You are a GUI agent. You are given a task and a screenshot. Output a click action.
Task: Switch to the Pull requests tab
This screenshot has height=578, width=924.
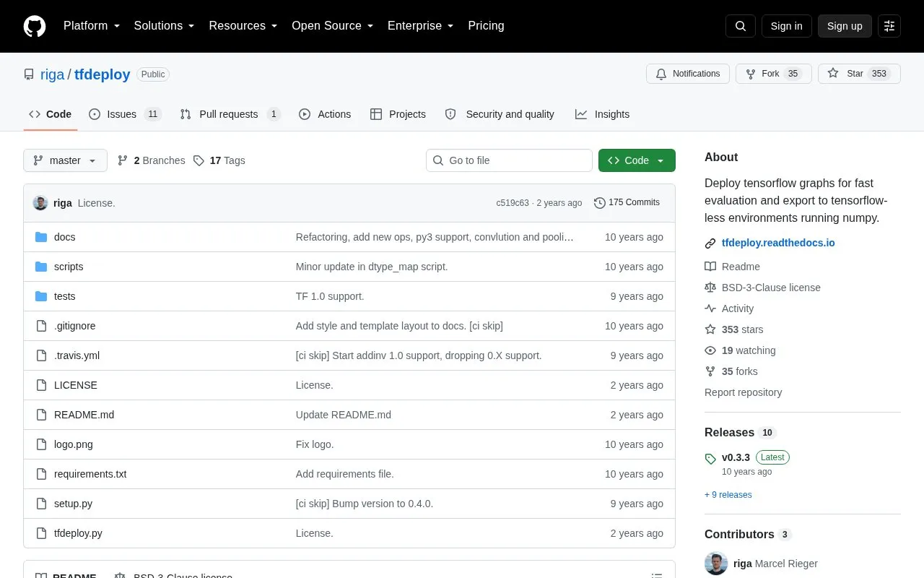click(230, 114)
